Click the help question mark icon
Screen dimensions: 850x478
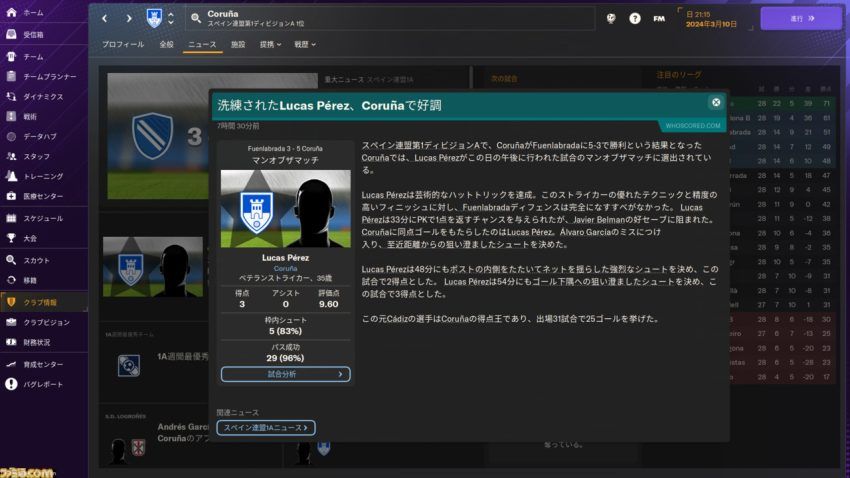635,18
